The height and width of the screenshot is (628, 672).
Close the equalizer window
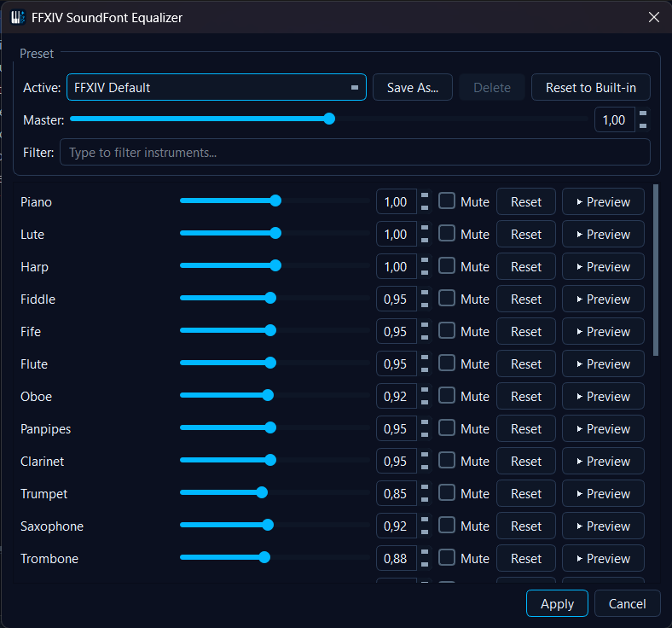[654, 17]
